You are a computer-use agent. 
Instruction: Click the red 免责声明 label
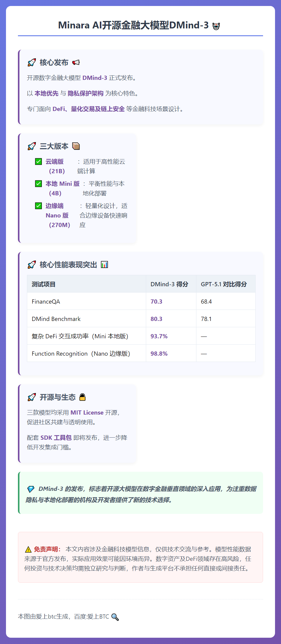coord(47,549)
